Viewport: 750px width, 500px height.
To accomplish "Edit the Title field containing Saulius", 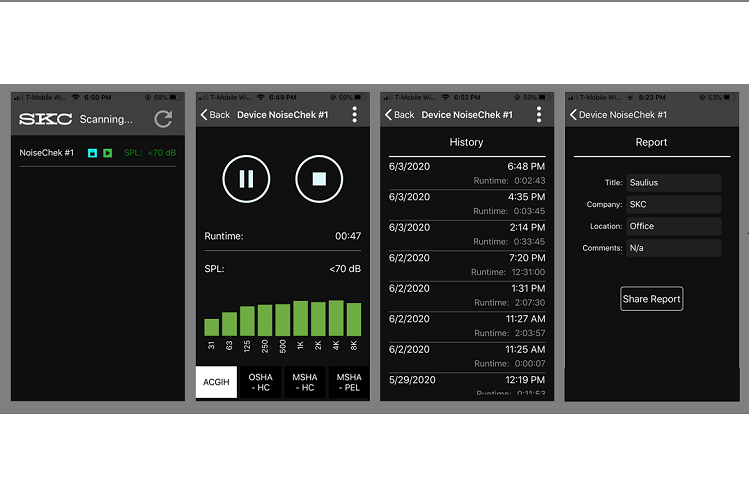I will pos(673,183).
